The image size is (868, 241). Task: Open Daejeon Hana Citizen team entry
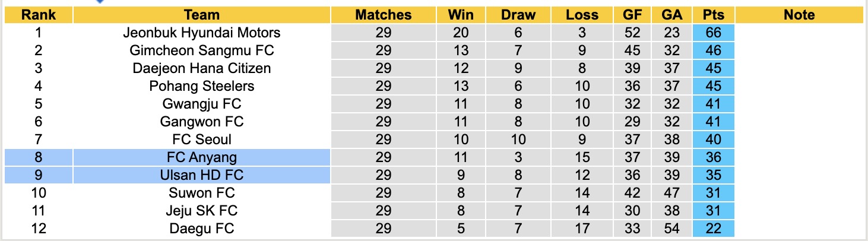pos(202,68)
